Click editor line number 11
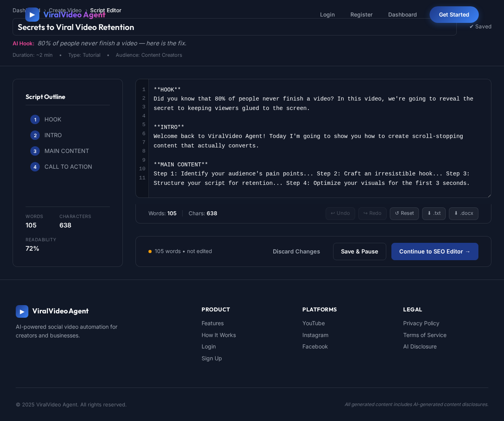Image resolution: width=504 pixels, height=421 pixels. click(x=142, y=178)
